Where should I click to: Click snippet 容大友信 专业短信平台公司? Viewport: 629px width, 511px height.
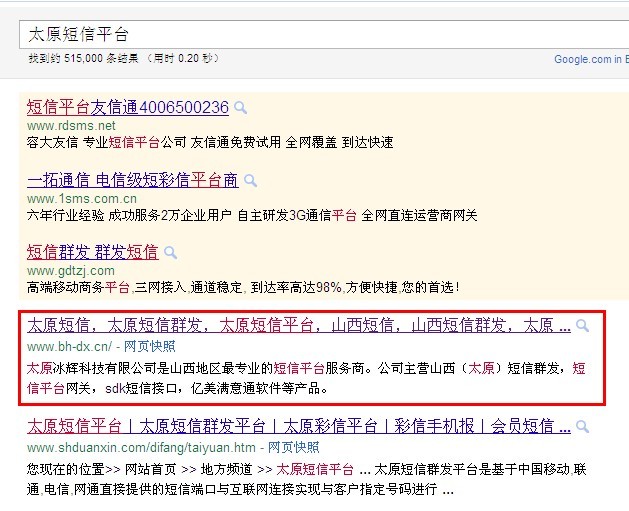[210, 142]
